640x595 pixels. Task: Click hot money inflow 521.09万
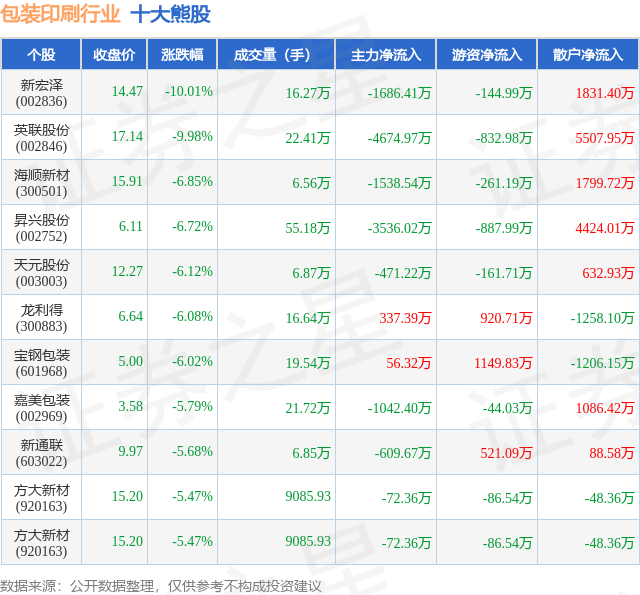pos(507,453)
